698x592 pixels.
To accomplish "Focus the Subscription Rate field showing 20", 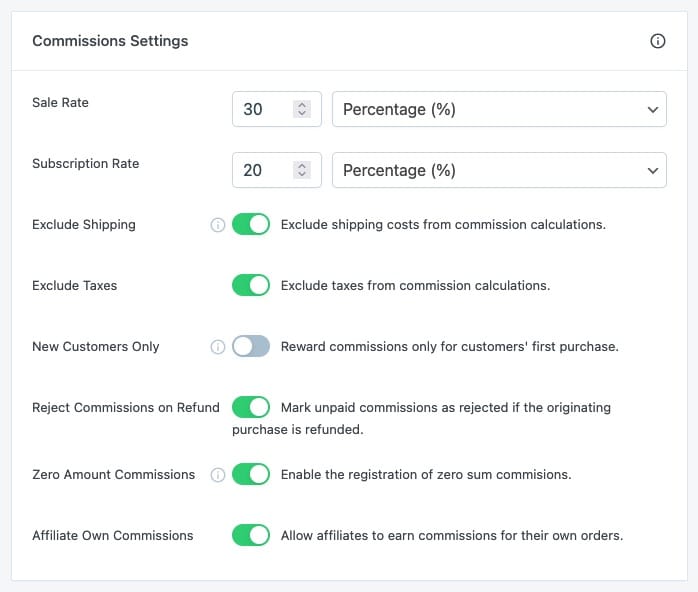I will click(x=276, y=170).
